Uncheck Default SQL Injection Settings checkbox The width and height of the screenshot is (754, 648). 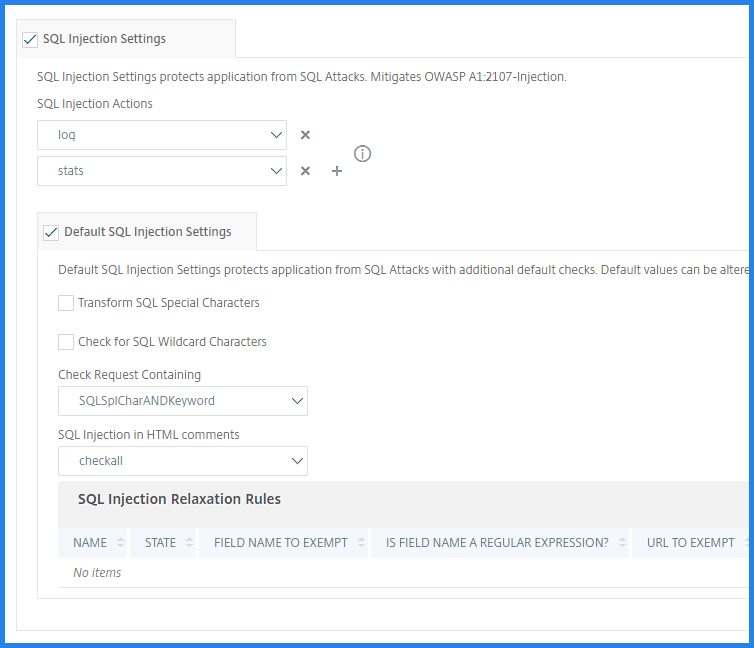click(51, 232)
